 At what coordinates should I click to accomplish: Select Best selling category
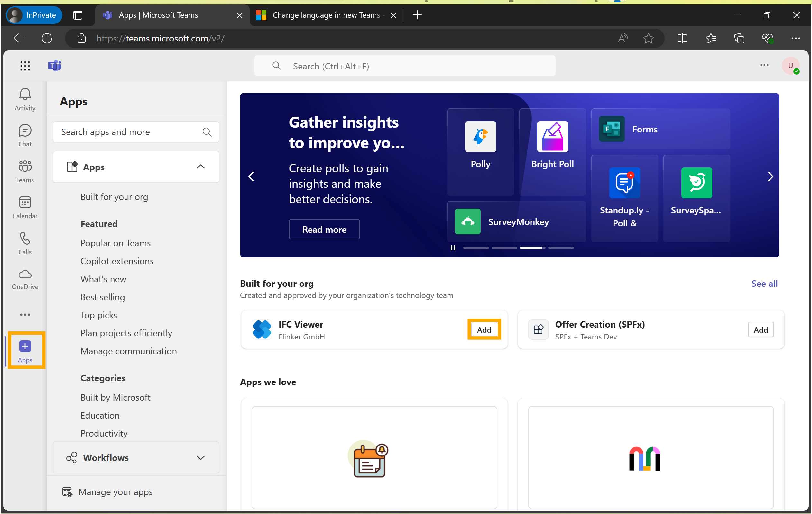[x=103, y=297]
